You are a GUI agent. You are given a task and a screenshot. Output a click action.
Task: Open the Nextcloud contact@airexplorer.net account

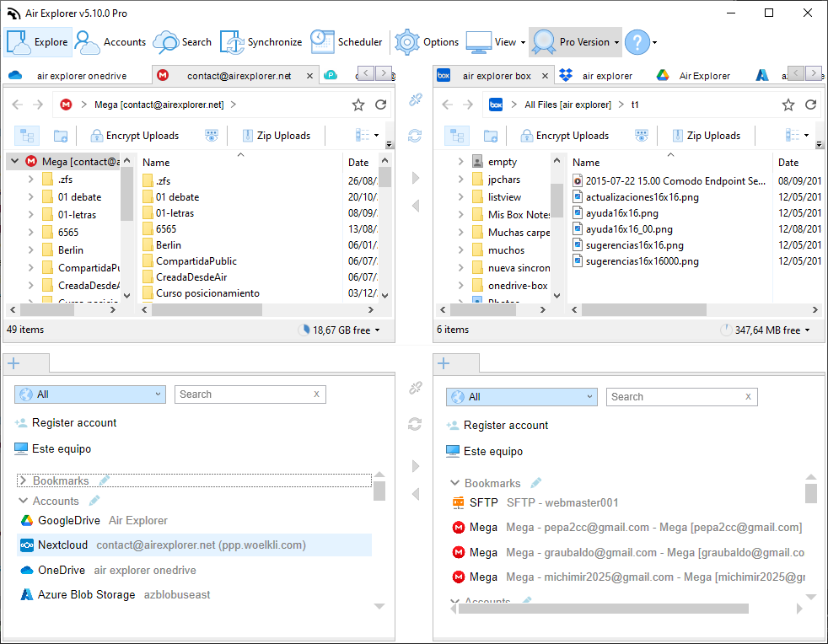(194, 545)
